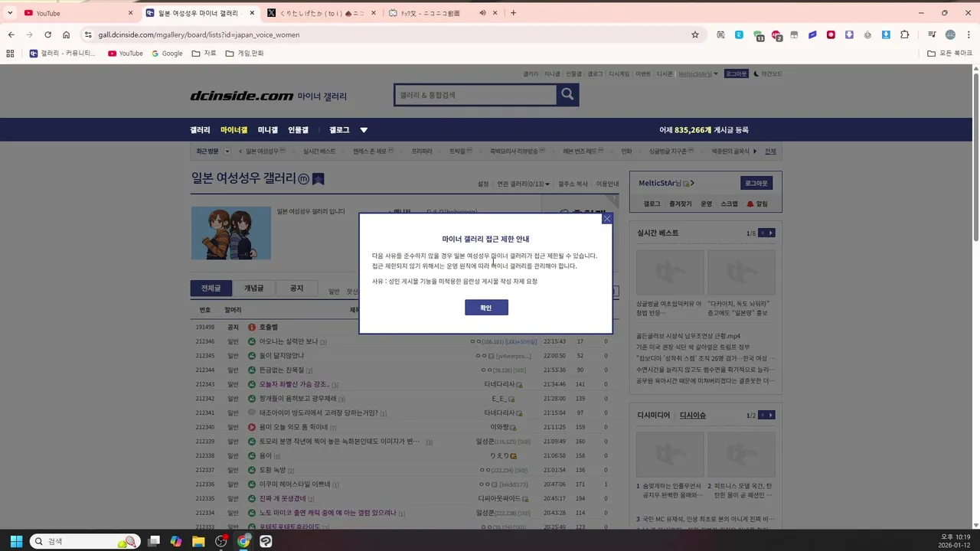Open the Chrome profile avatar
Screen dimensions: 980x551
coord(950,34)
